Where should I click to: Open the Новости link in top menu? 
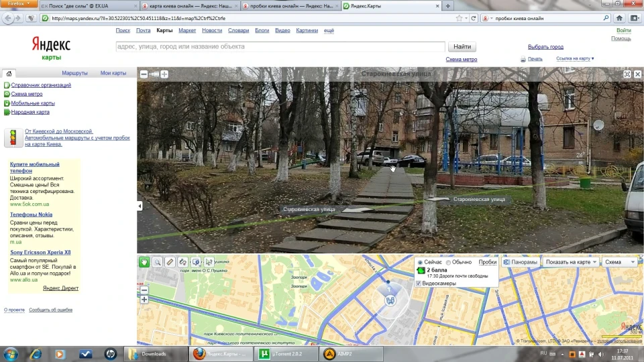[x=212, y=30]
